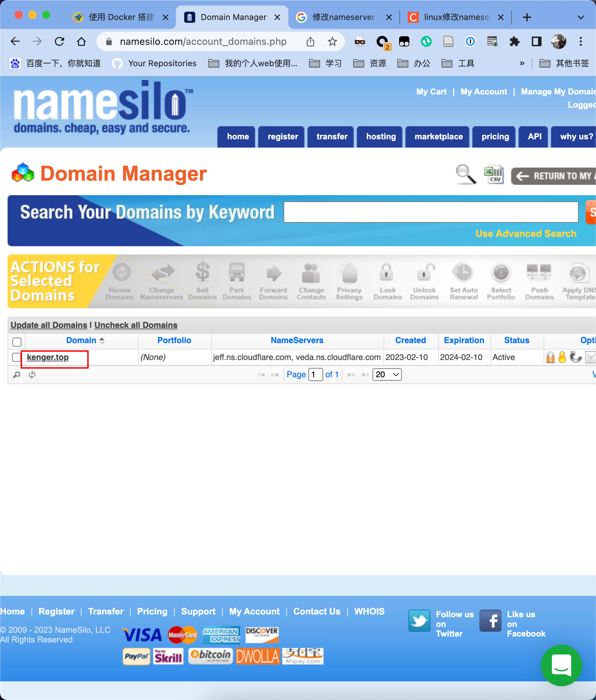Check the kenger.top row checkbox

tap(16, 357)
